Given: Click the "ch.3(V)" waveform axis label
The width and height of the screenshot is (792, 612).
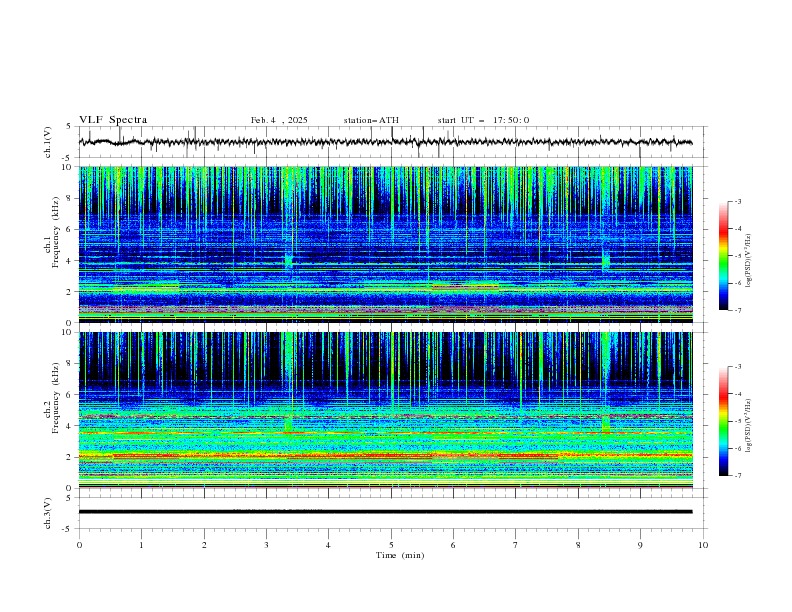Looking at the screenshot, I should (x=48, y=513).
